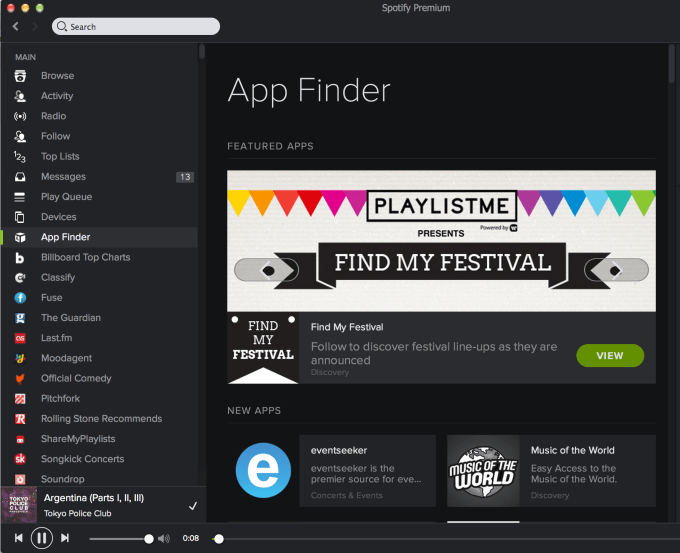Click the Devices icon
The width and height of the screenshot is (680, 553).
pos(20,217)
